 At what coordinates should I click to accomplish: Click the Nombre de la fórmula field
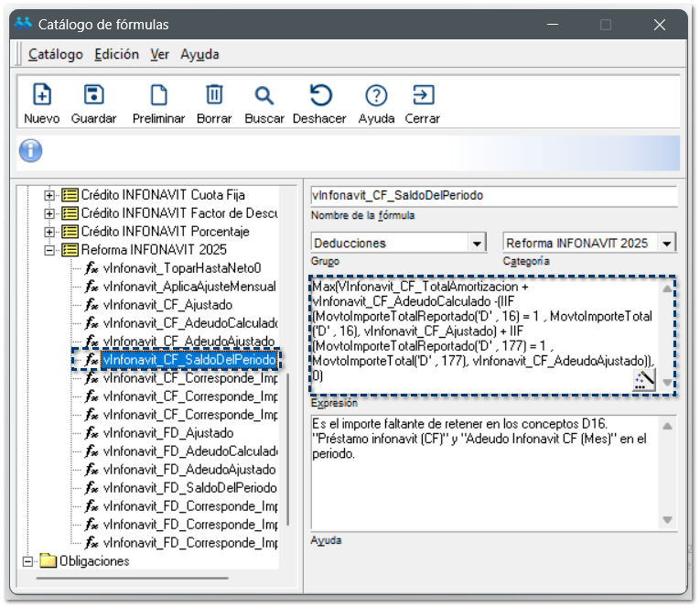(x=493, y=196)
